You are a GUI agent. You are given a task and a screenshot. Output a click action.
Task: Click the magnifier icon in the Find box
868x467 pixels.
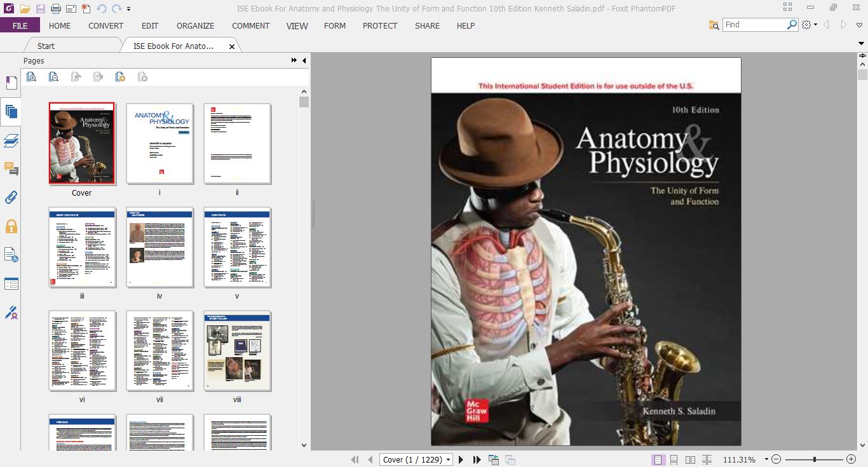pos(792,24)
